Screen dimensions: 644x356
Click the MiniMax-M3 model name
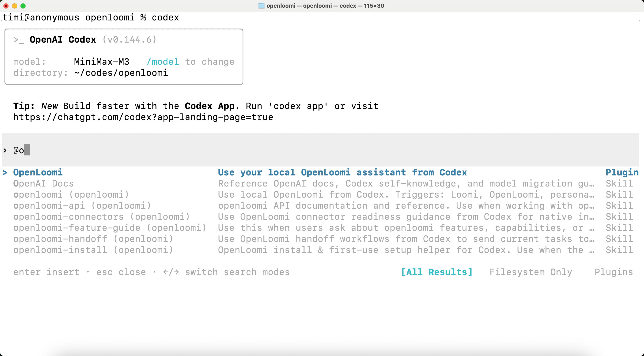[102, 62]
